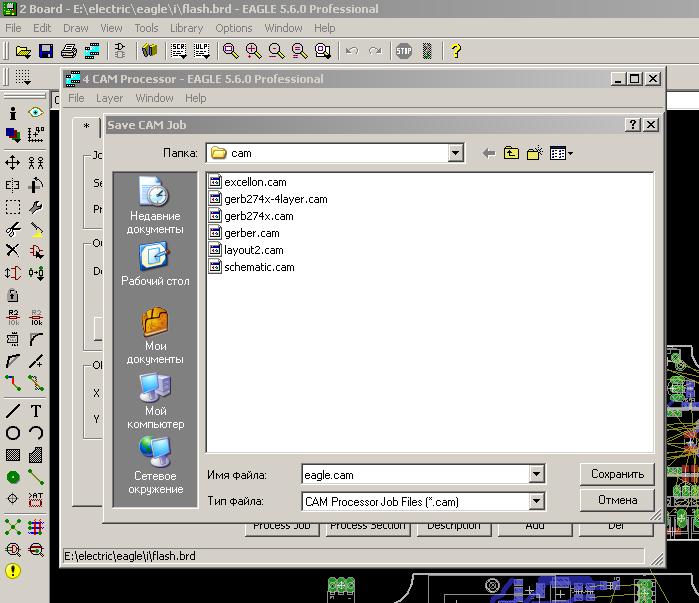The height and width of the screenshot is (603, 699).
Task: Open the Мой компьютер shortcut
Action: tap(155, 401)
